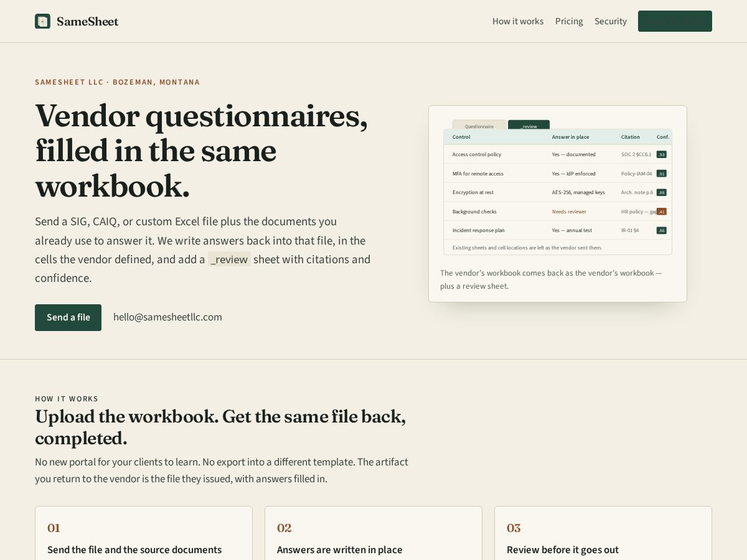Open the 02 Answers are written card
The height and width of the screenshot is (560, 747).
coord(374,533)
